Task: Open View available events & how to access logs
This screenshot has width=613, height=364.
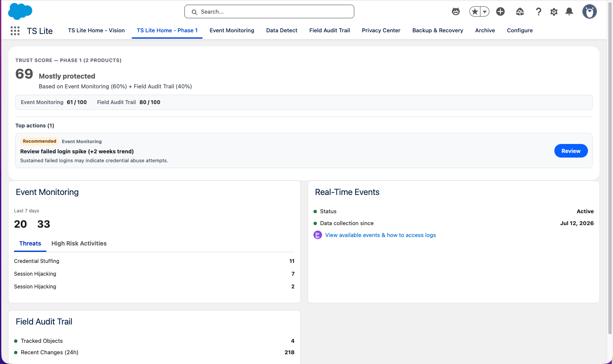Action: click(x=381, y=235)
